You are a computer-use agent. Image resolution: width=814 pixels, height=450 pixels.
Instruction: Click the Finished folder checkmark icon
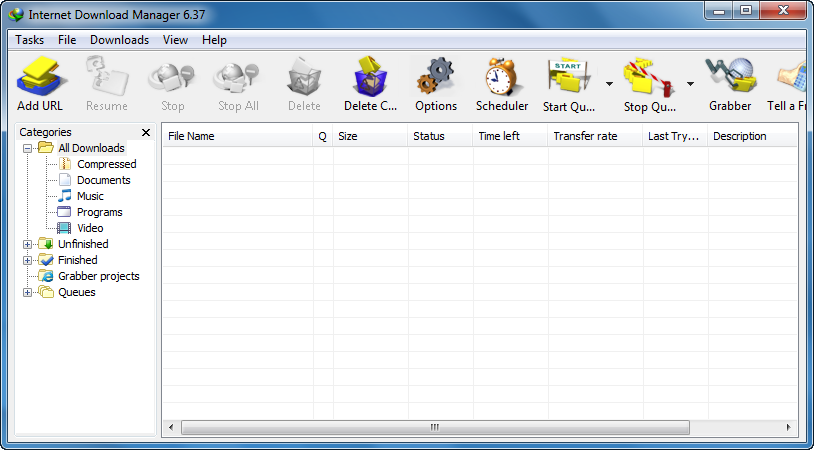click(46, 260)
